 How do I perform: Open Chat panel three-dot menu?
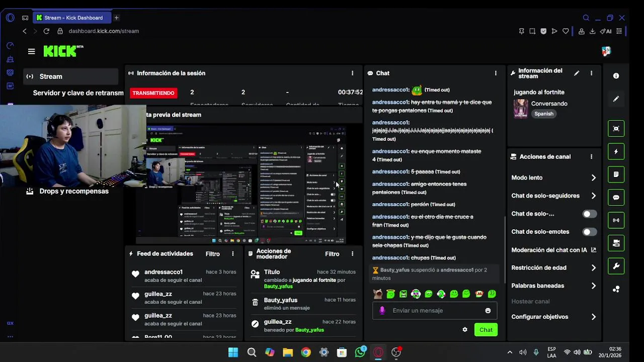[496, 73]
